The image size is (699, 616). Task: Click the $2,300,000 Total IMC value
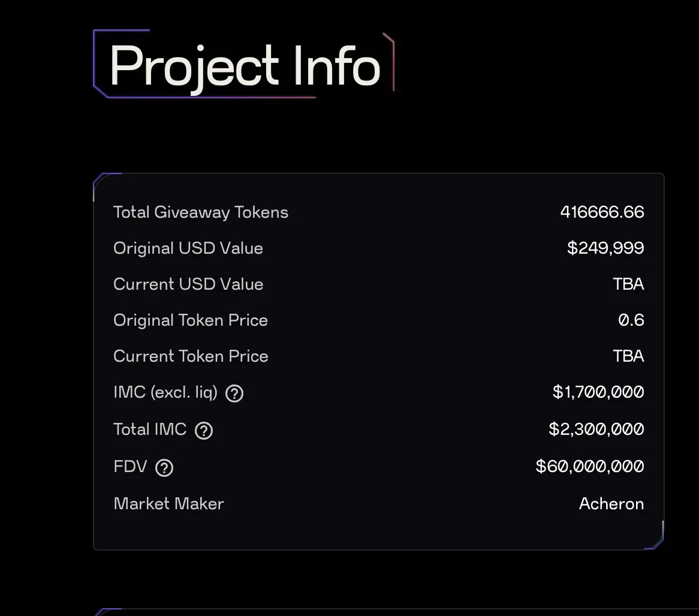(x=596, y=429)
